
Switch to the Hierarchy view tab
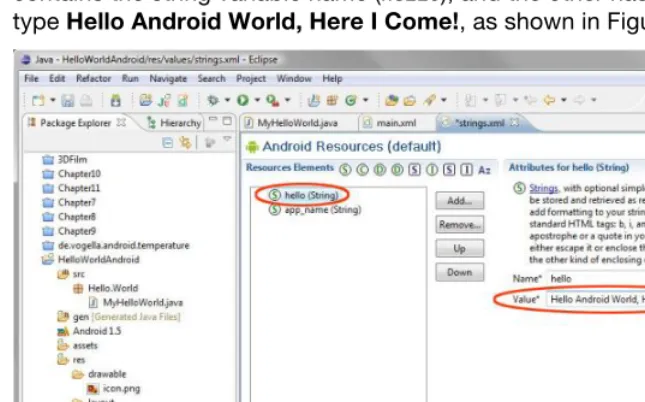[174, 123]
